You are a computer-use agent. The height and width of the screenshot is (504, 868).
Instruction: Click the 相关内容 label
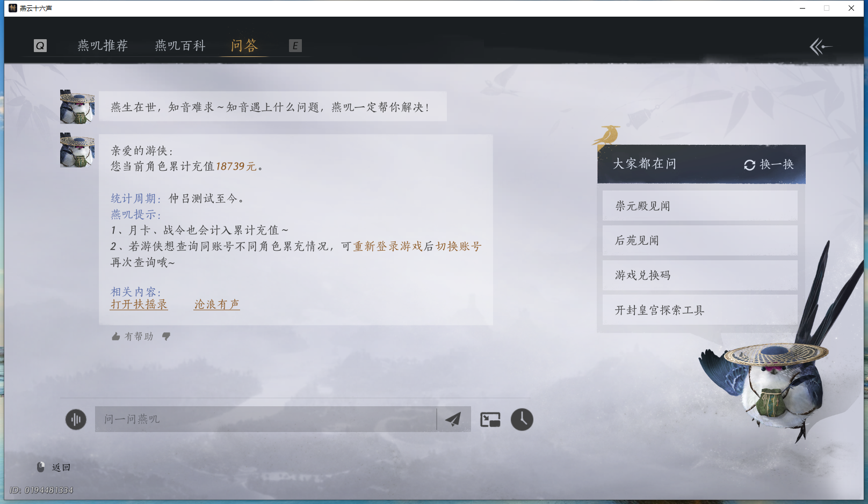pyautogui.click(x=136, y=291)
